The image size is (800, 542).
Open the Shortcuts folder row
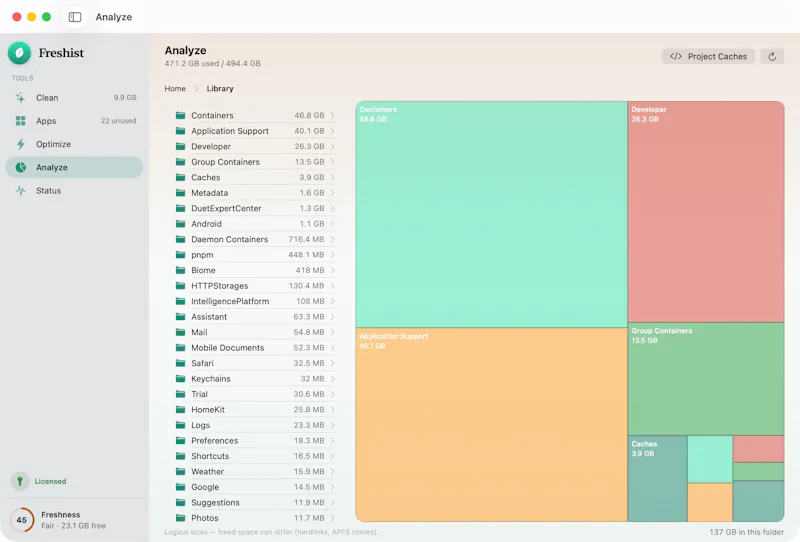tap(254, 456)
